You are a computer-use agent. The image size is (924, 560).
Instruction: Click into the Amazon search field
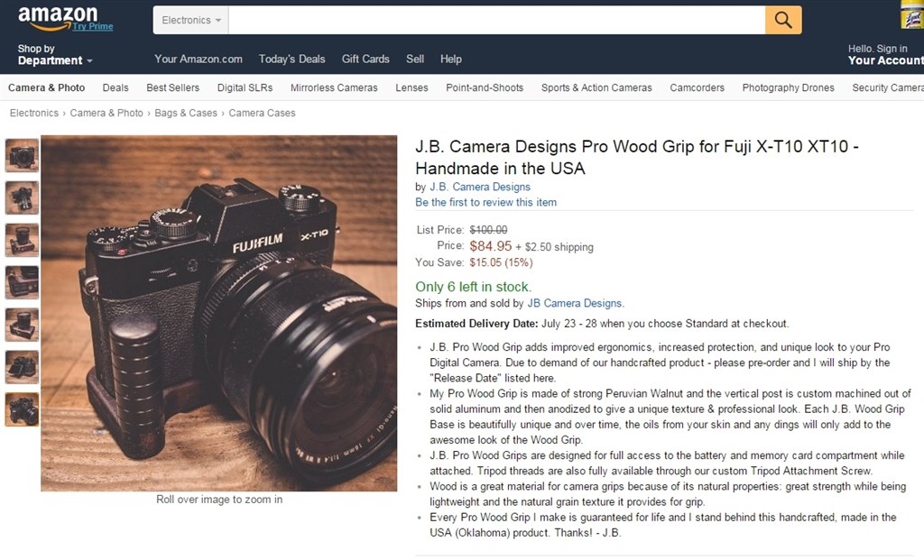tap(497, 20)
